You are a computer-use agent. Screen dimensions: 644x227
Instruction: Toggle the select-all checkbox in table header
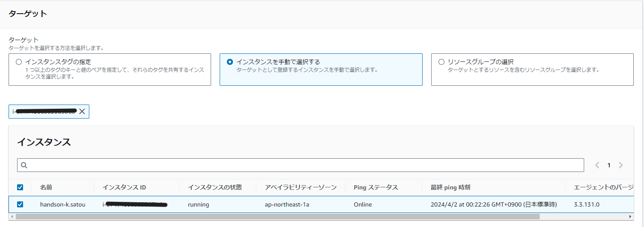pyautogui.click(x=20, y=187)
